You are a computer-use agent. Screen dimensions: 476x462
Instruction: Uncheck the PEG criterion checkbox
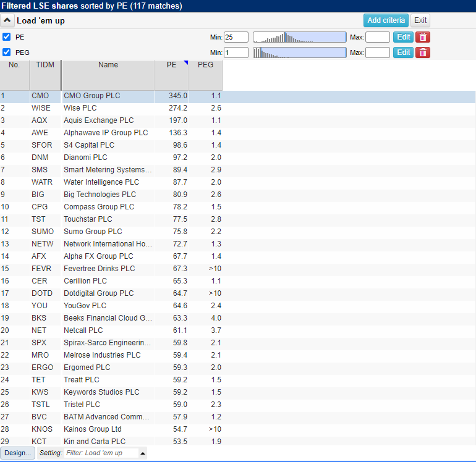tap(6, 52)
